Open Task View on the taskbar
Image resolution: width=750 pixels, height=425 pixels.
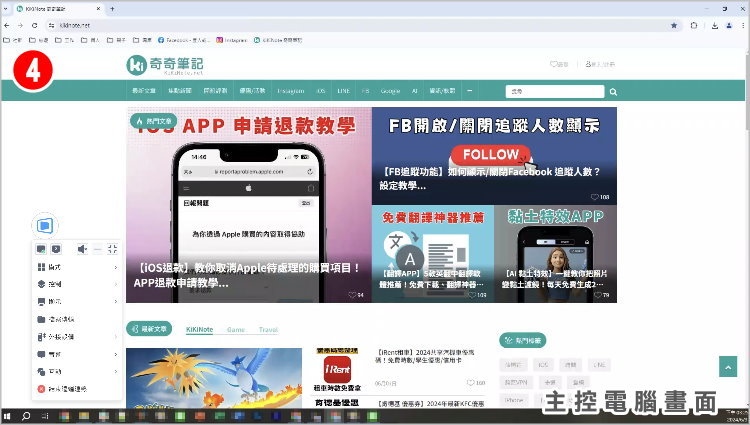coord(45,416)
